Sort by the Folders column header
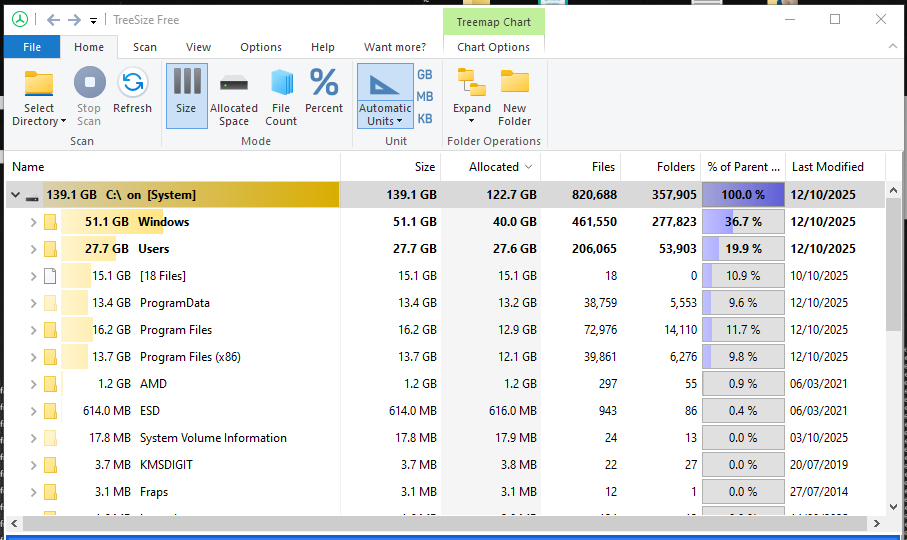The width and height of the screenshot is (907, 540). (661, 167)
